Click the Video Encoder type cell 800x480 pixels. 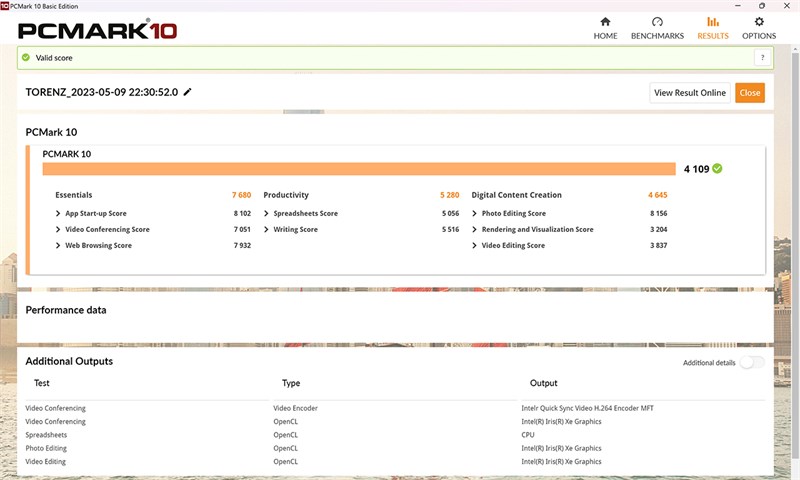click(295, 408)
